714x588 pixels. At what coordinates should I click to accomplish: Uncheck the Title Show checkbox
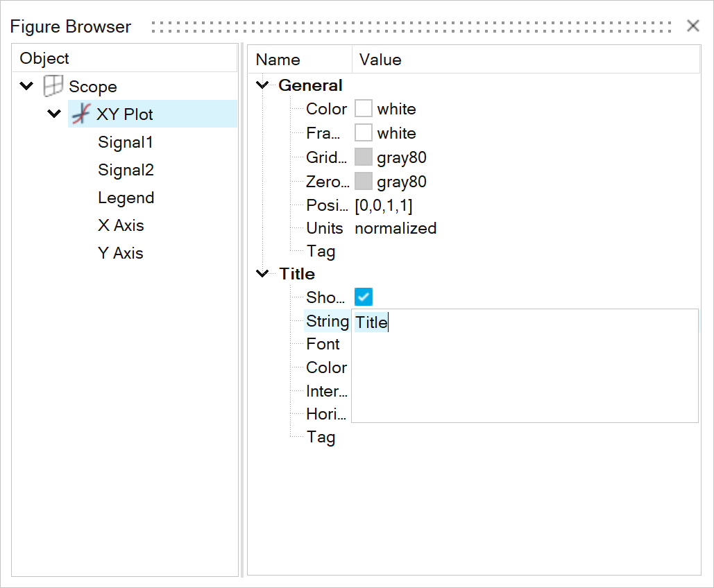pos(364,297)
